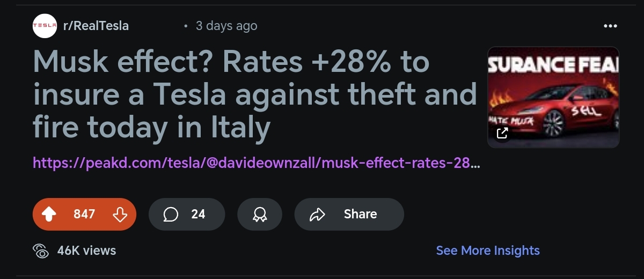
Task: Click the 847 vote score
Action: [84, 214]
